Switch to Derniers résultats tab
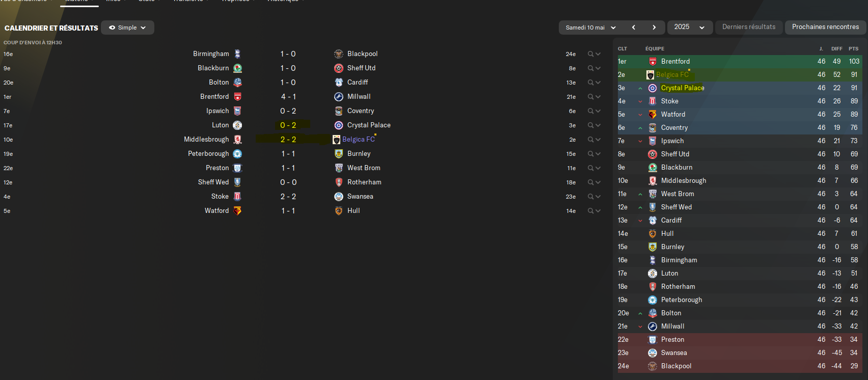The width and height of the screenshot is (868, 380). click(749, 27)
